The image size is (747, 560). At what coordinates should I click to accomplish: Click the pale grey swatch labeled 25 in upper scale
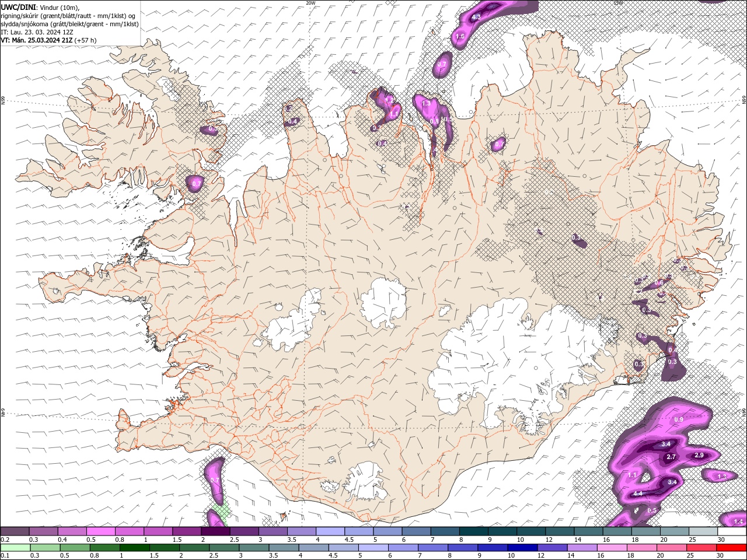tap(704, 531)
